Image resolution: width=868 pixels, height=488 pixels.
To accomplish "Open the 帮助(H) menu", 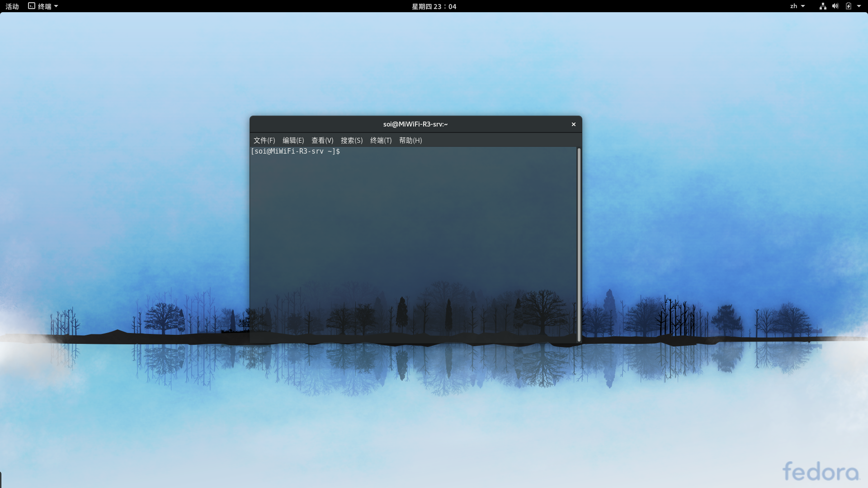I will [410, 141].
